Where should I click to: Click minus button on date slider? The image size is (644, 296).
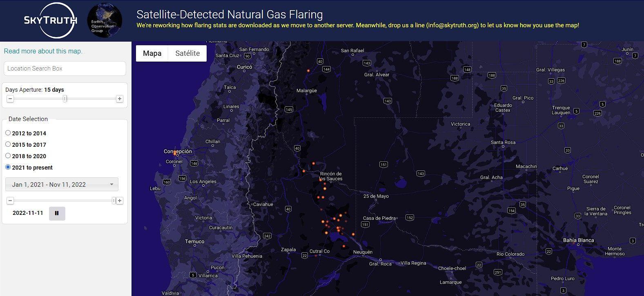click(x=11, y=201)
